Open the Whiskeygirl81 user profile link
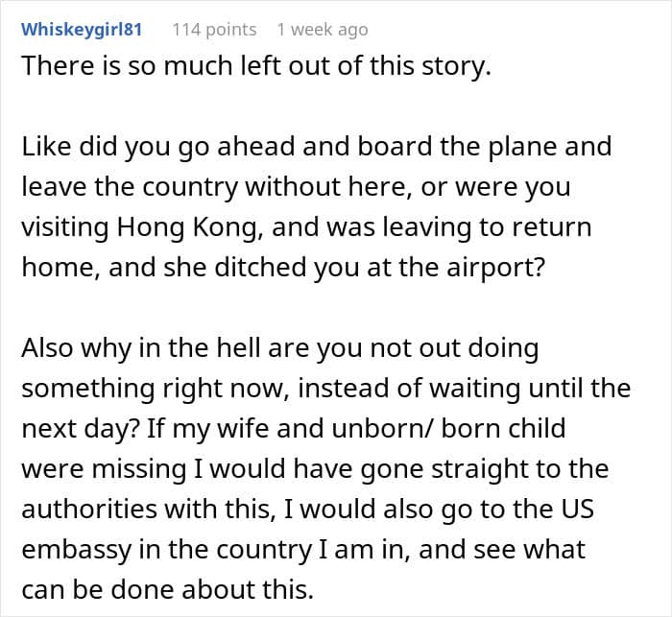This screenshot has height=617, width=672. point(82,30)
